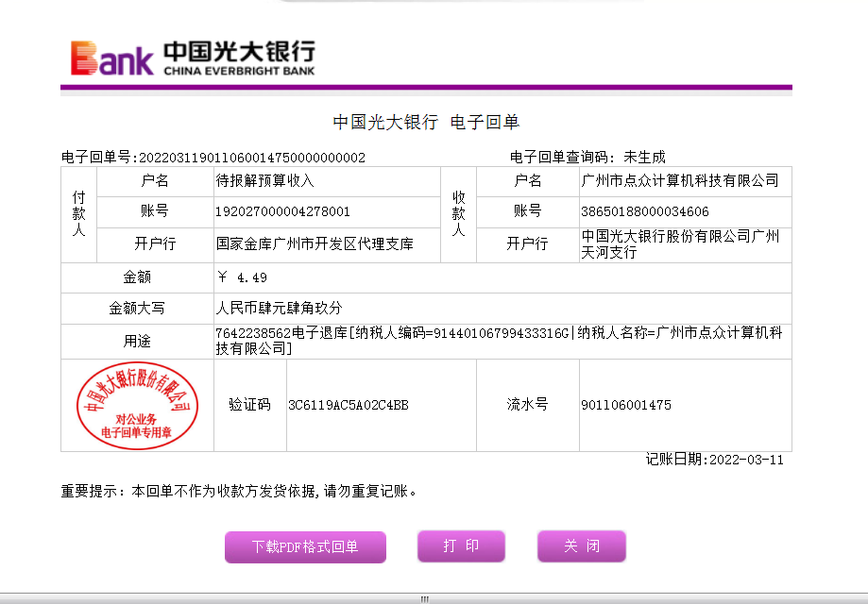Click the 打印 button
The width and height of the screenshot is (868, 604).
click(461, 545)
